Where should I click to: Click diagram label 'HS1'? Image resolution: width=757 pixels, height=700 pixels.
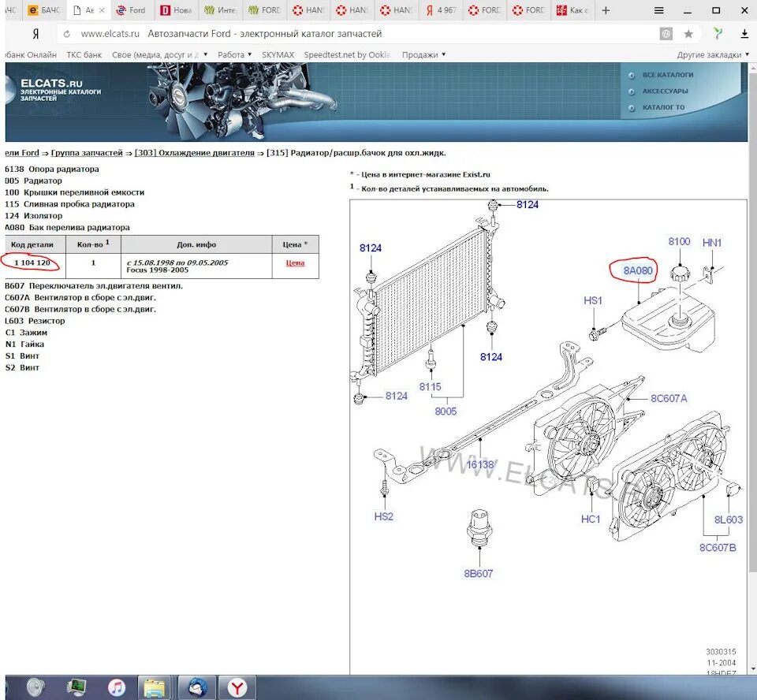pyautogui.click(x=593, y=300)
